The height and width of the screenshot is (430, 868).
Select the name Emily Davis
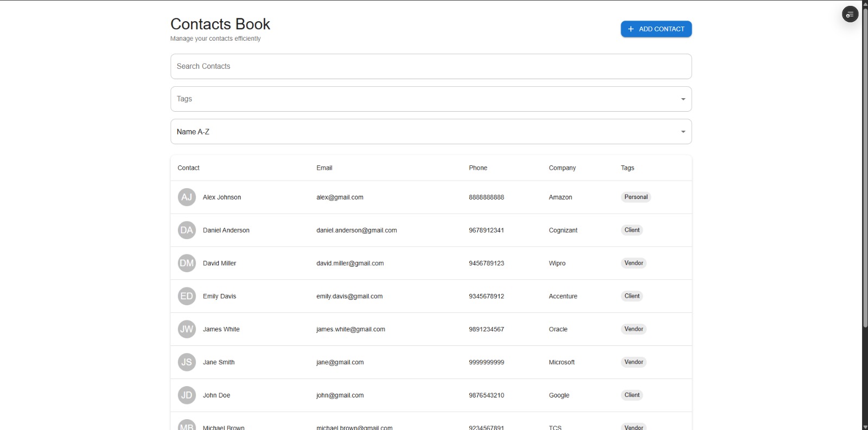pos(219,297)
